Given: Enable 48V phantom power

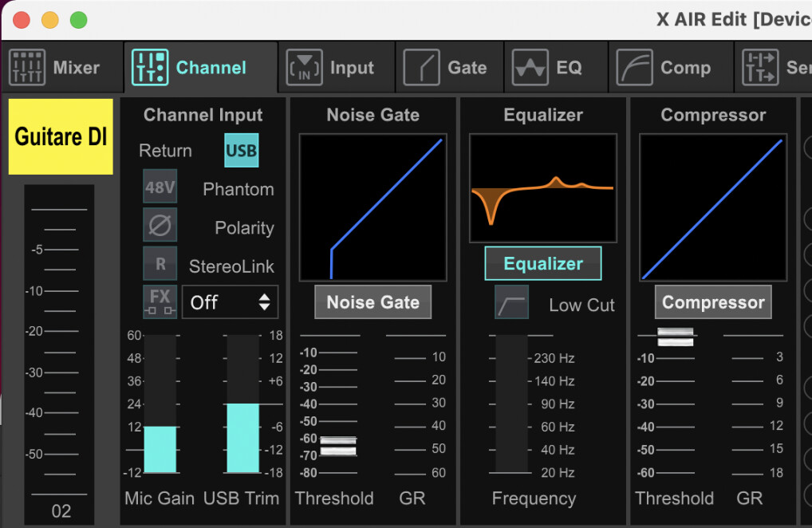Looking at the screenshot, I should coord(160,187).
